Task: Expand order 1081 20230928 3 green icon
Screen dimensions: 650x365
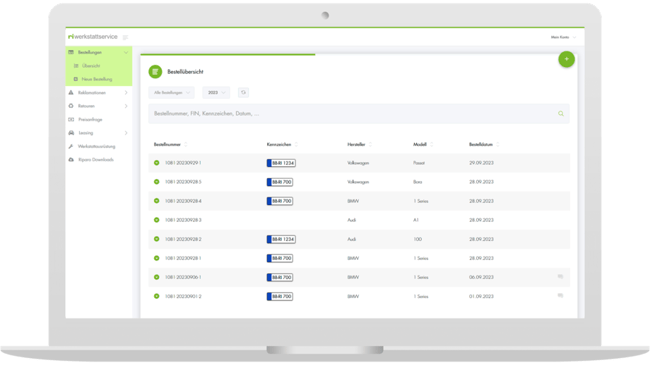Action: 157,220
